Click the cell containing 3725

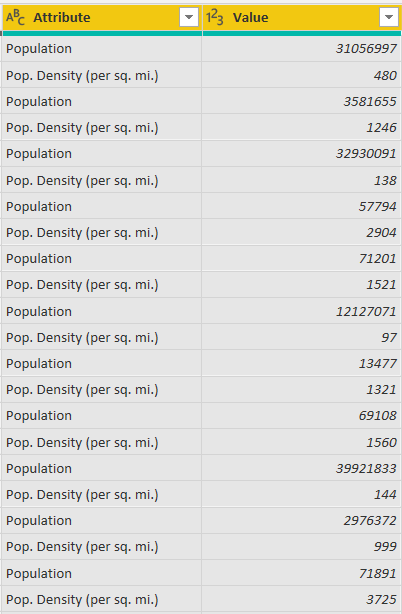point(302,600)
